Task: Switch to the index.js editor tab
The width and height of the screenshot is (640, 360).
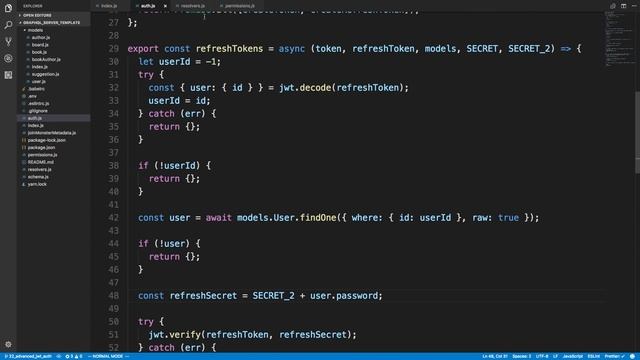Action: [109, 6]
